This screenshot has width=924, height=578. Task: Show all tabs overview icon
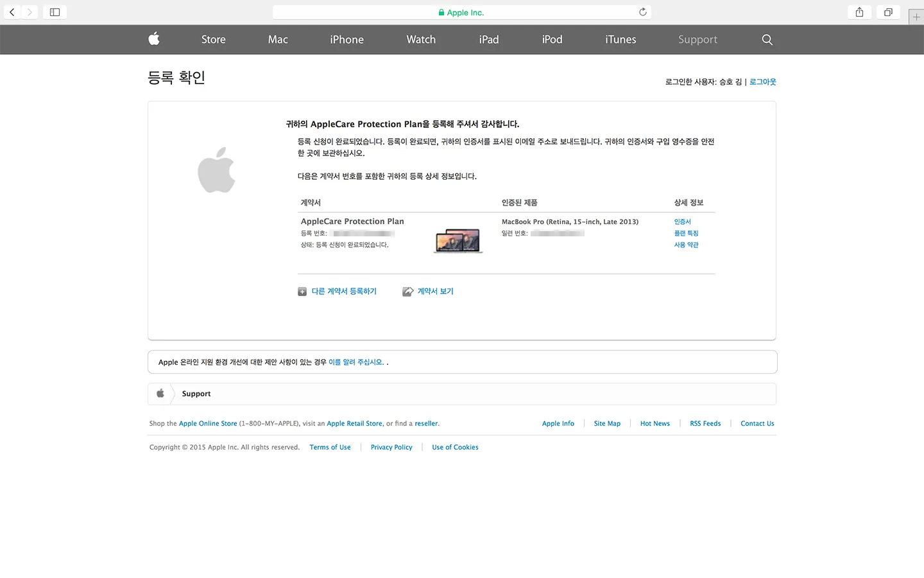(888, 12)
